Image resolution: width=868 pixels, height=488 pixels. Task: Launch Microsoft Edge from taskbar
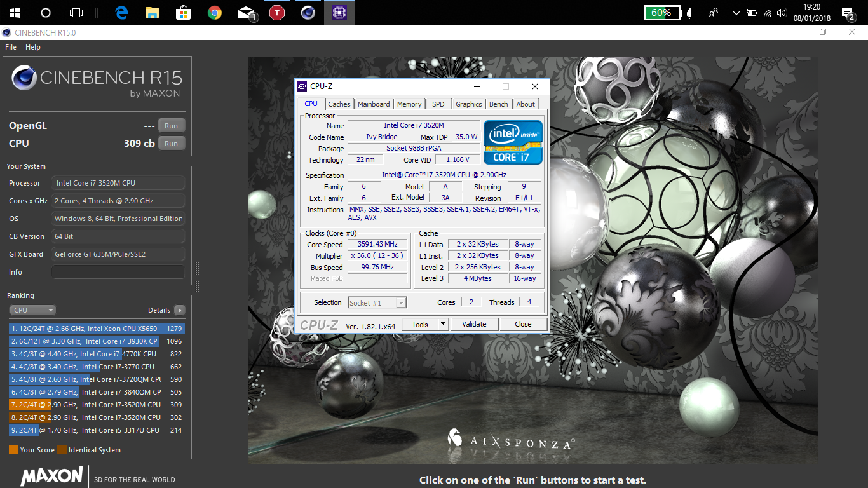[x=121, y=13]
